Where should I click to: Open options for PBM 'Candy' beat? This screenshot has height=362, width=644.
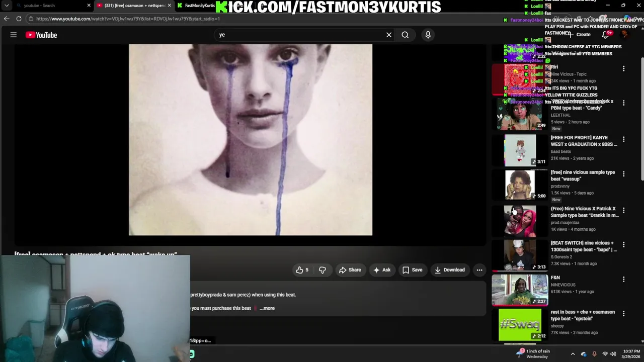[x=623, y=103]
